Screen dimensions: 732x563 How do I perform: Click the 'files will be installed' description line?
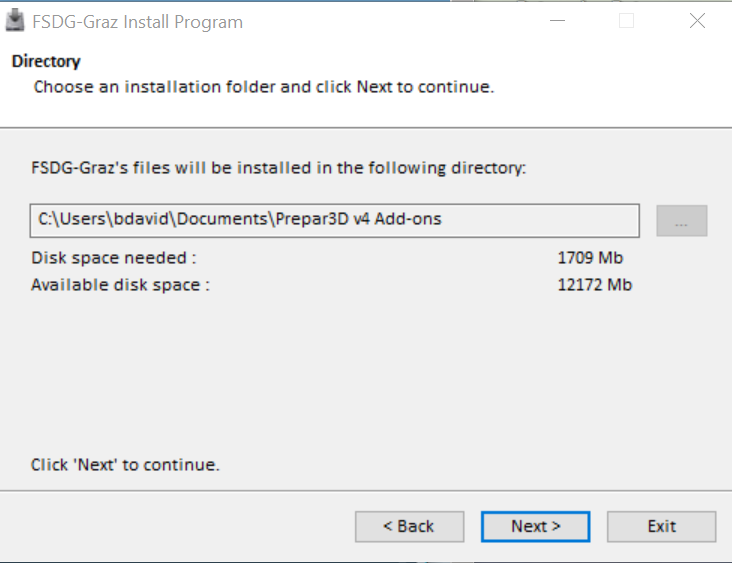pyautogui.click(x=278, y=168)
